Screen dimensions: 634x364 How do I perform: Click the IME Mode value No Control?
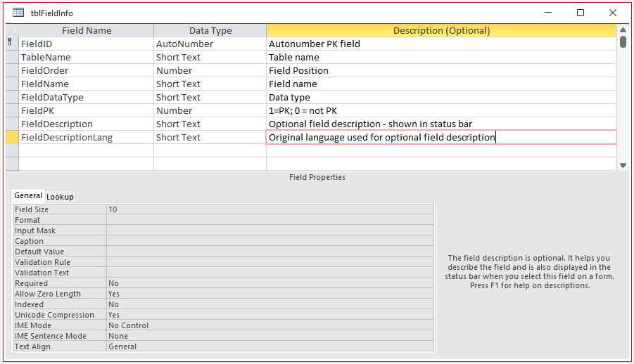click(270, 325)
